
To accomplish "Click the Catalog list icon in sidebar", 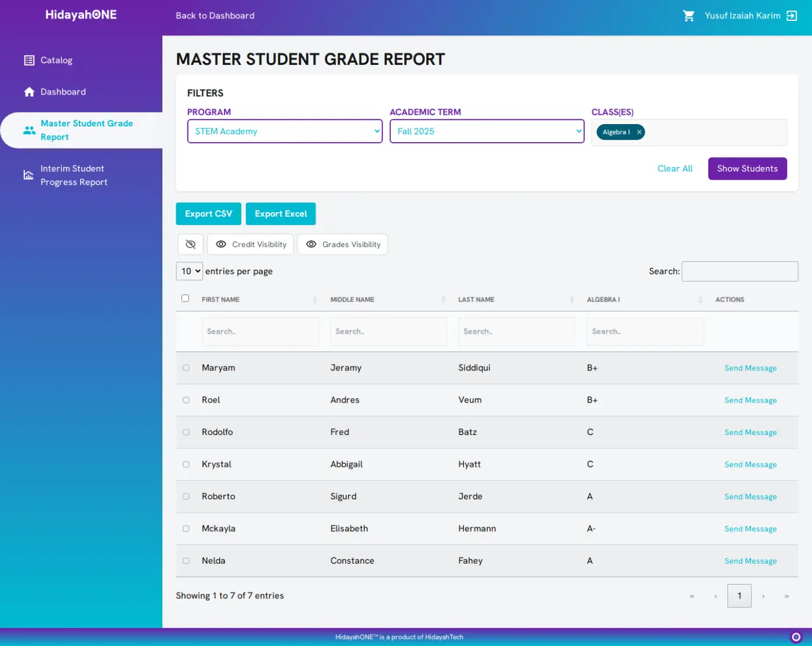I will (x=29, y=60).
